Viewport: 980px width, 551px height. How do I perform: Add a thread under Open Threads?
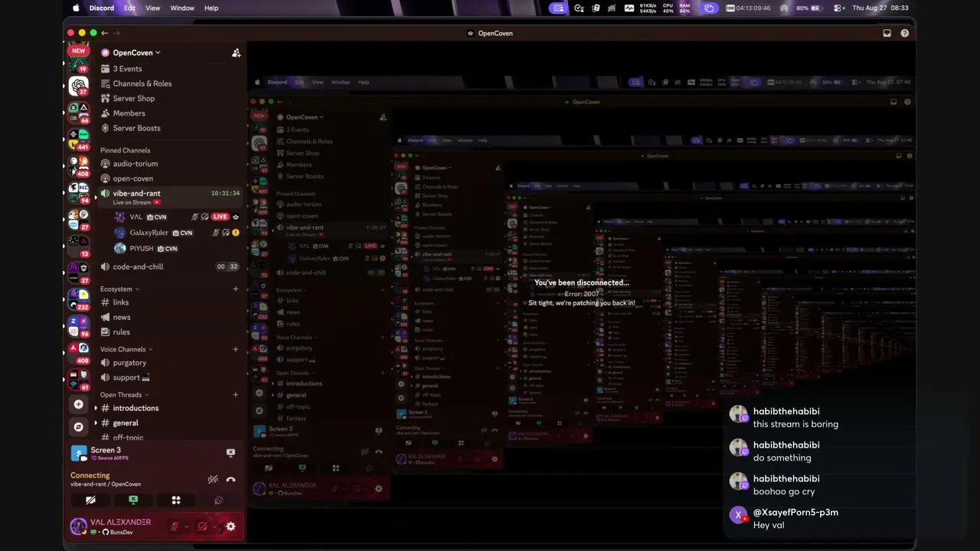[236, 395]
